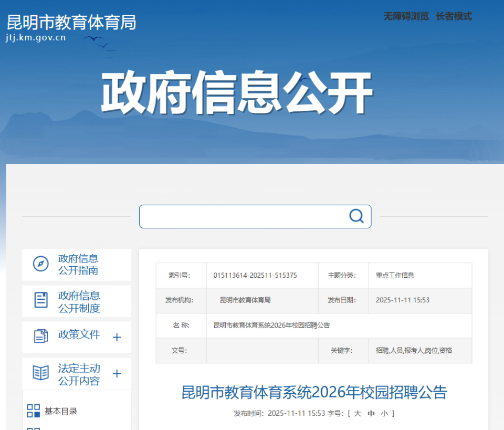Click the partially visible grid icon below 基本目录
This screenshot has height=430, width=504.
pyautogui.click(x=33, y=428)
